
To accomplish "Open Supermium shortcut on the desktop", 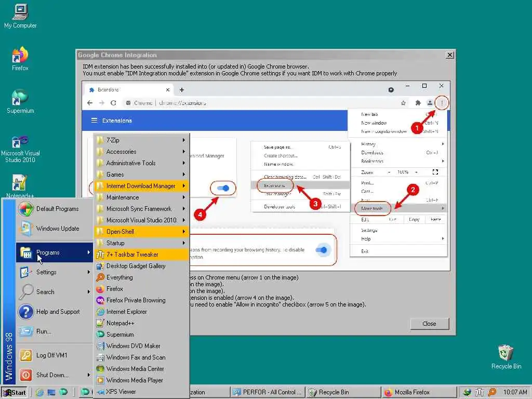I will [x=20, y=101].
